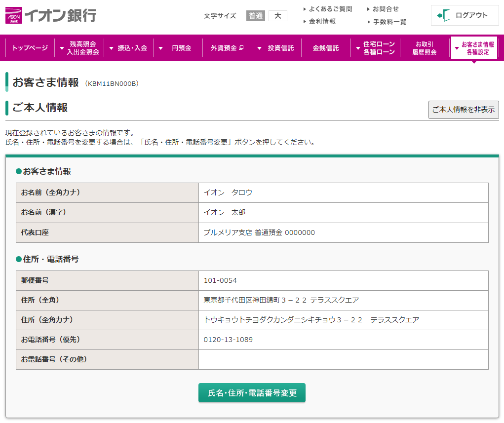Open お取引 履歴照会 page

(425, 48)
